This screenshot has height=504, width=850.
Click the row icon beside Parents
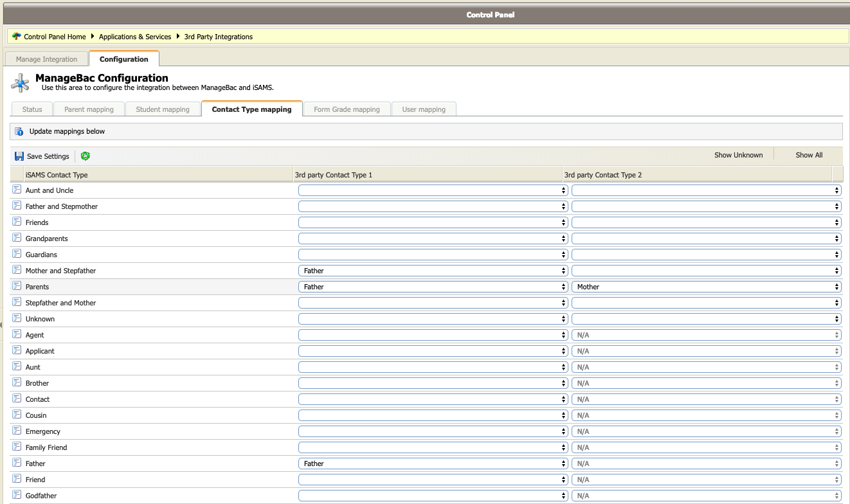point(17,287)
